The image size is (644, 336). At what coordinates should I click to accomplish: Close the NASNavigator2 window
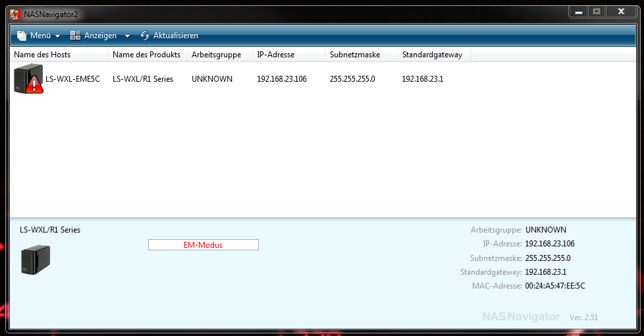pos(621,12)
